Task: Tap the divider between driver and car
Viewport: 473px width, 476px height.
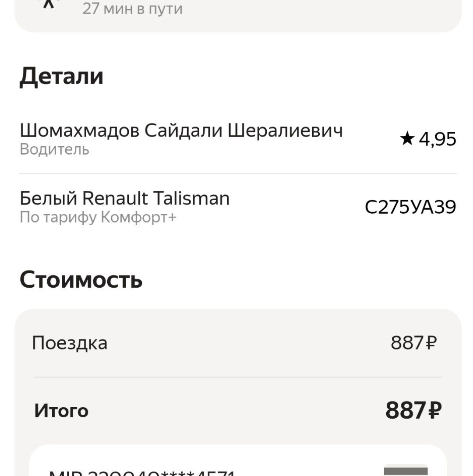Action: 238,173
